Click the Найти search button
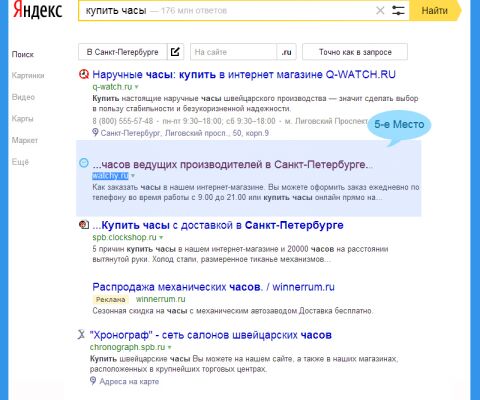The image size is (480, 400). point(434,11)
